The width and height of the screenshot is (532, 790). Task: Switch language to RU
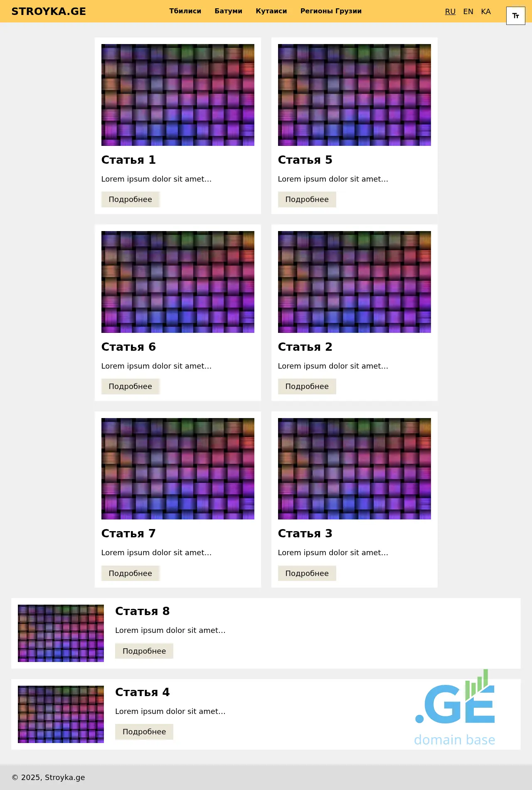450,12
